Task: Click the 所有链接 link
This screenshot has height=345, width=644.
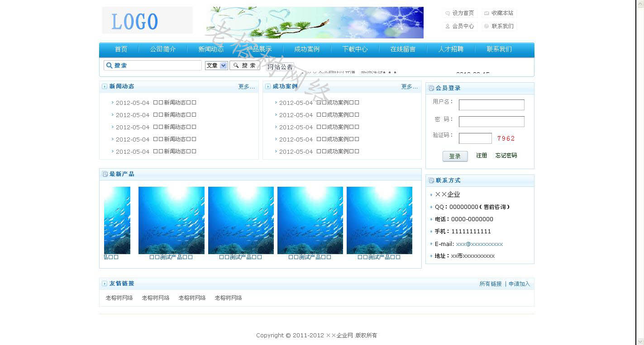Action: 491,284
